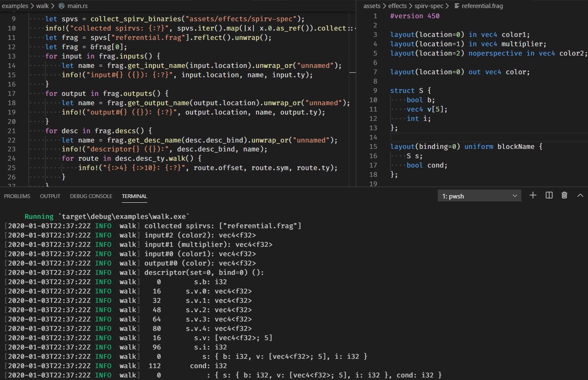Click 'main.rs' in the breadcrumb
Viewport: 588px width, 380px height.
point(77,6)
